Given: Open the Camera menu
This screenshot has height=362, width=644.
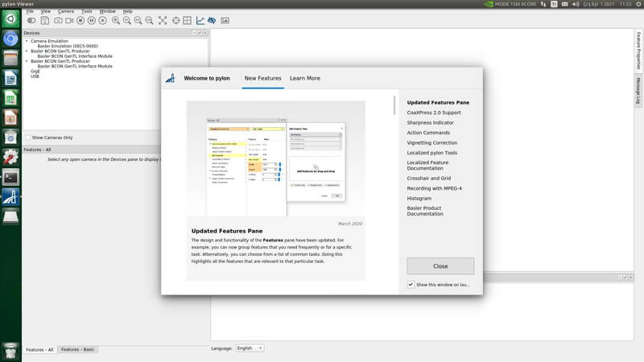Looking at the screenshot, I should tap(66, 11).
